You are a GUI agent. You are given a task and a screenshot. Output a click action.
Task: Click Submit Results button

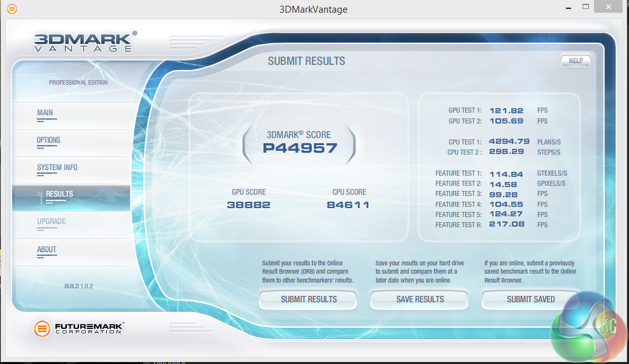(x=308, y=300)
